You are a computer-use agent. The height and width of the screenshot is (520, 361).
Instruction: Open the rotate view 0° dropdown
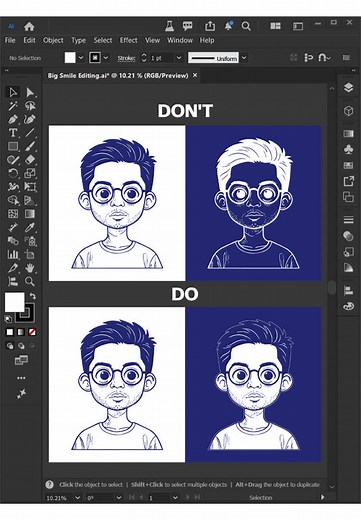[119, 497]
